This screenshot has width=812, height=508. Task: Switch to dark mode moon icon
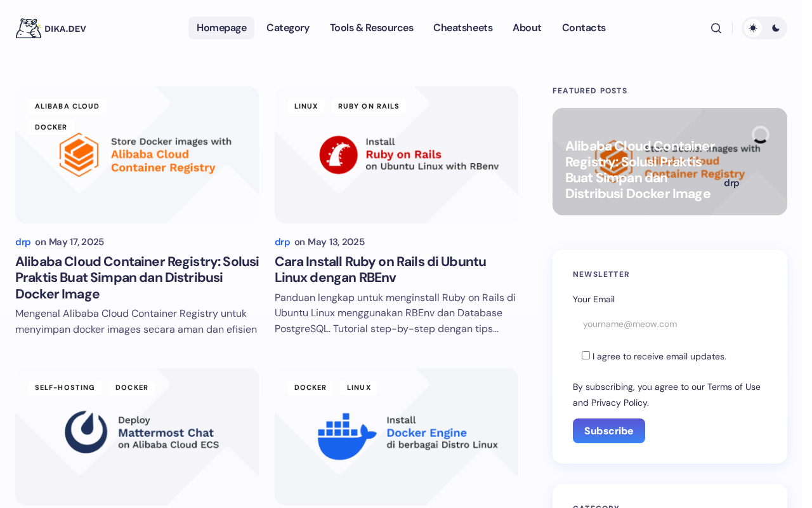coord(776,28)
